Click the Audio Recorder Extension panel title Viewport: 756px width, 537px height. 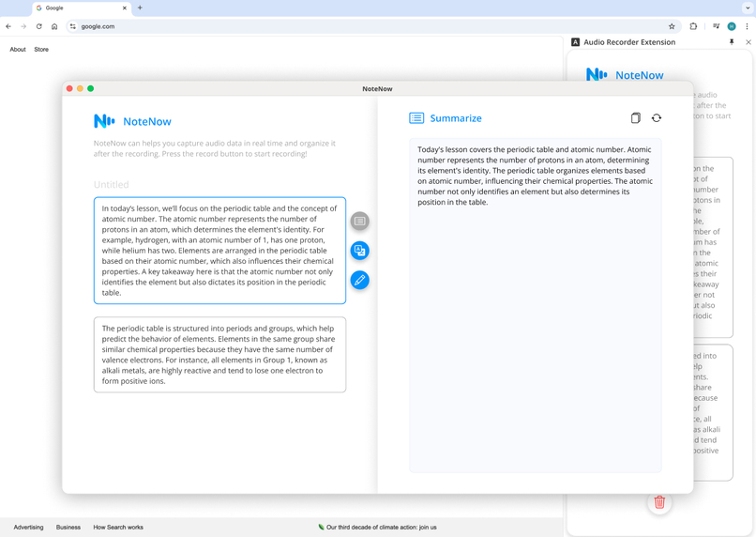click(x=629, y=42)
